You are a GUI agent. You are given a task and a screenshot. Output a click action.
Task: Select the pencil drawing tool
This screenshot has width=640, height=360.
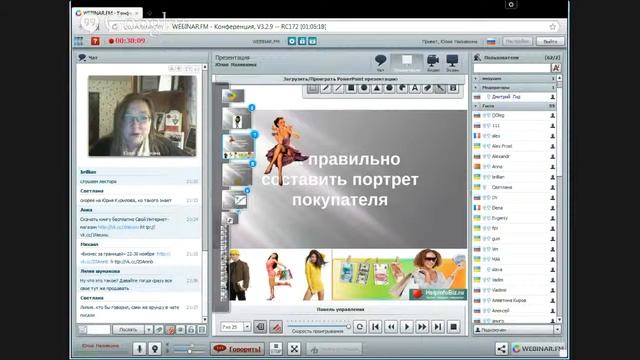point(326,88)
